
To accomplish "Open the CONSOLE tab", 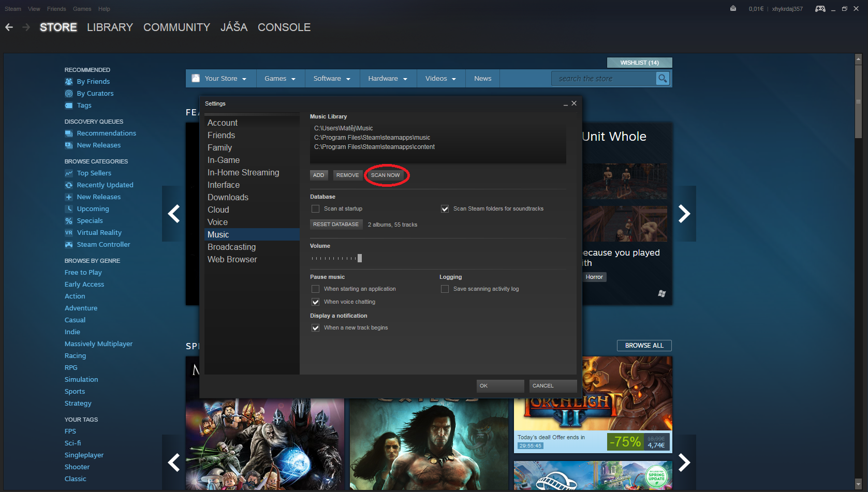I will (284, 27).
